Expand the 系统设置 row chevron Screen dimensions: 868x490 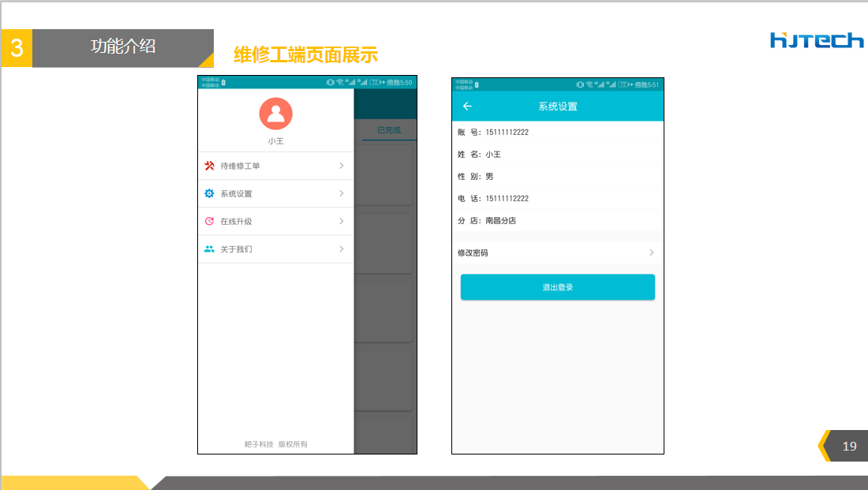tap(342, 193)
